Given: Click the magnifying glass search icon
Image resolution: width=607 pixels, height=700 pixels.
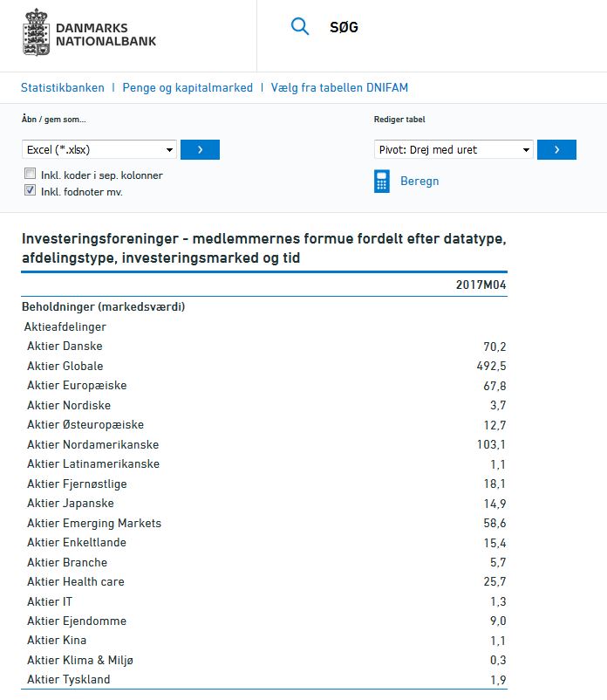Looking at the screenshot, I should tap(300, 27).
